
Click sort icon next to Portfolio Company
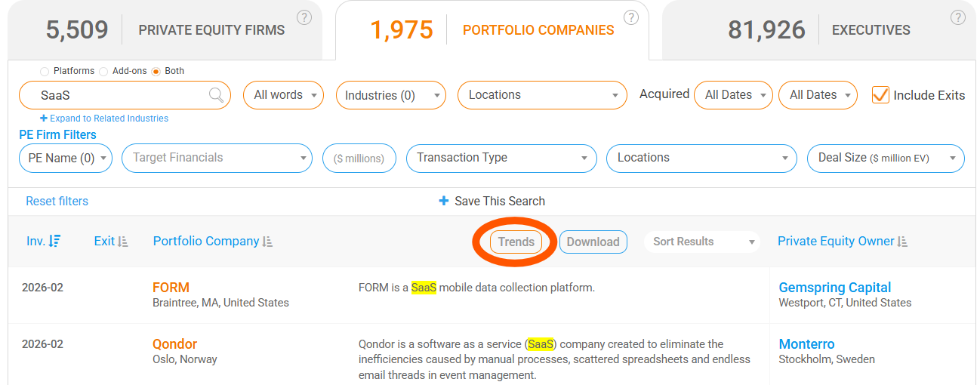[267, 242]
